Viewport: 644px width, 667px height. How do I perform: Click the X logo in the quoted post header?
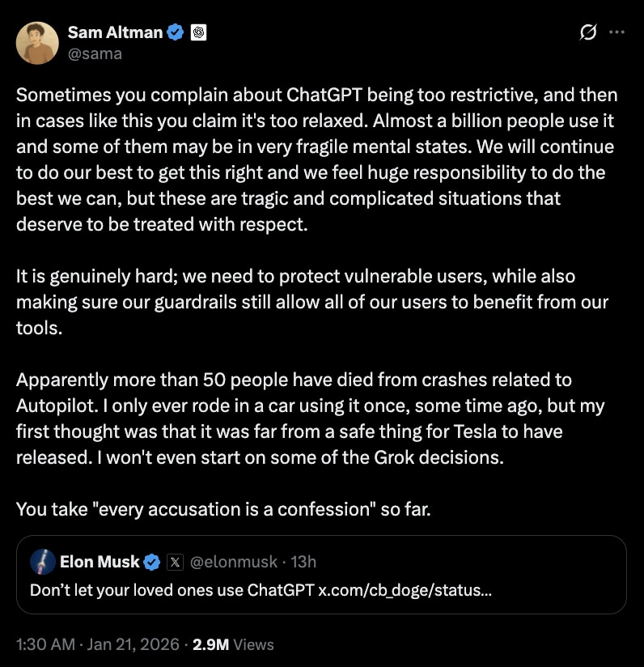[175, 561]
